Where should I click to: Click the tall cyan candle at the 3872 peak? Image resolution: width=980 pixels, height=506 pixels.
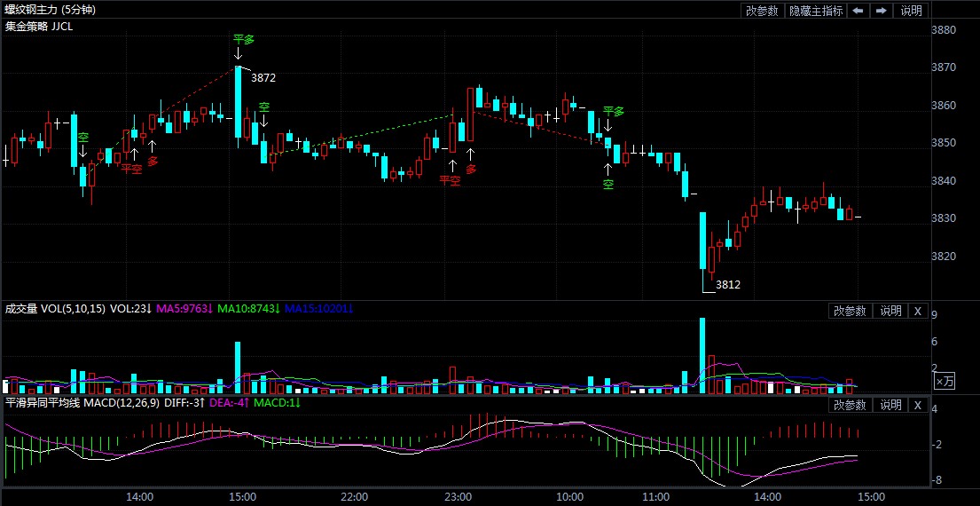(238, 102)
